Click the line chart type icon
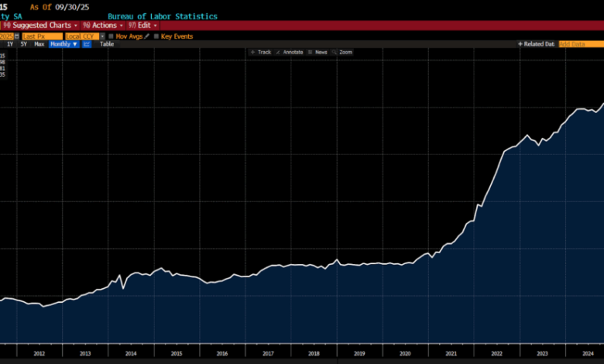 [87, 44]
